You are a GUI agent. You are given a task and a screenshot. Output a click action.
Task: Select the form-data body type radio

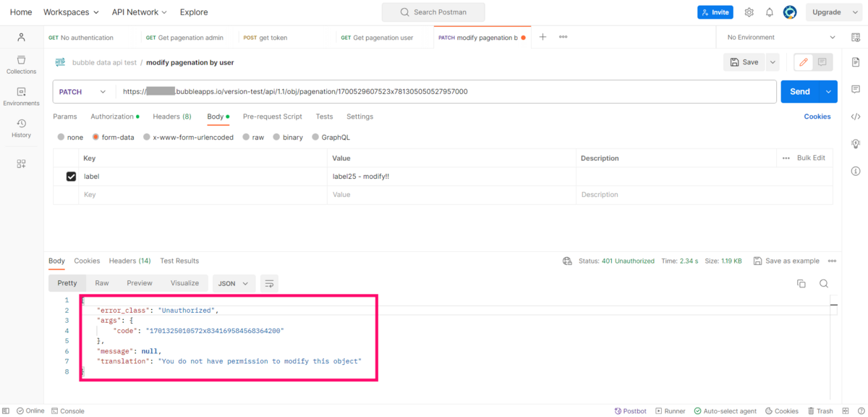coord(95,137)
